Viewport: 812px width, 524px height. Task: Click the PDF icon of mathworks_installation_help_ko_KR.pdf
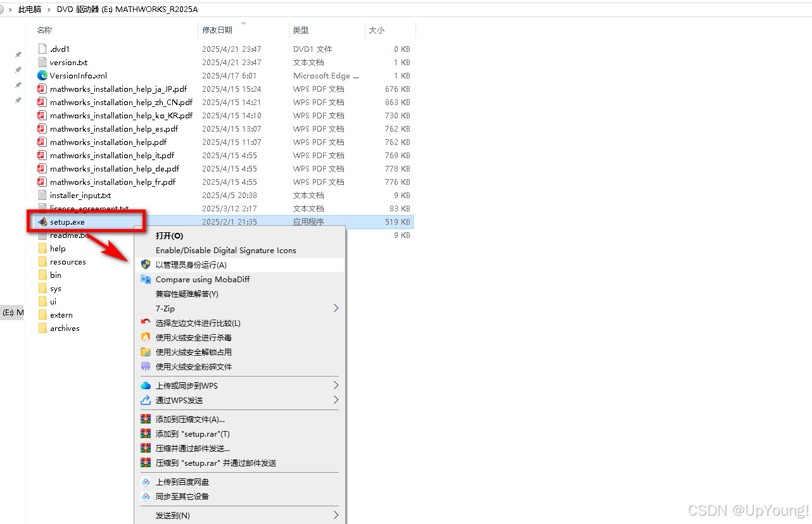point(42,115)
